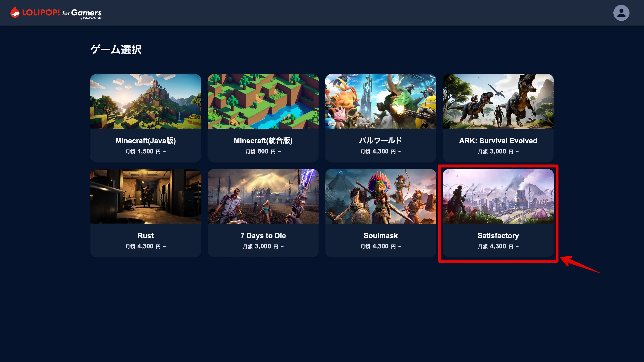
Task: Click the 月額 3,000 円 price under ARK
Action: click(498, 151)
